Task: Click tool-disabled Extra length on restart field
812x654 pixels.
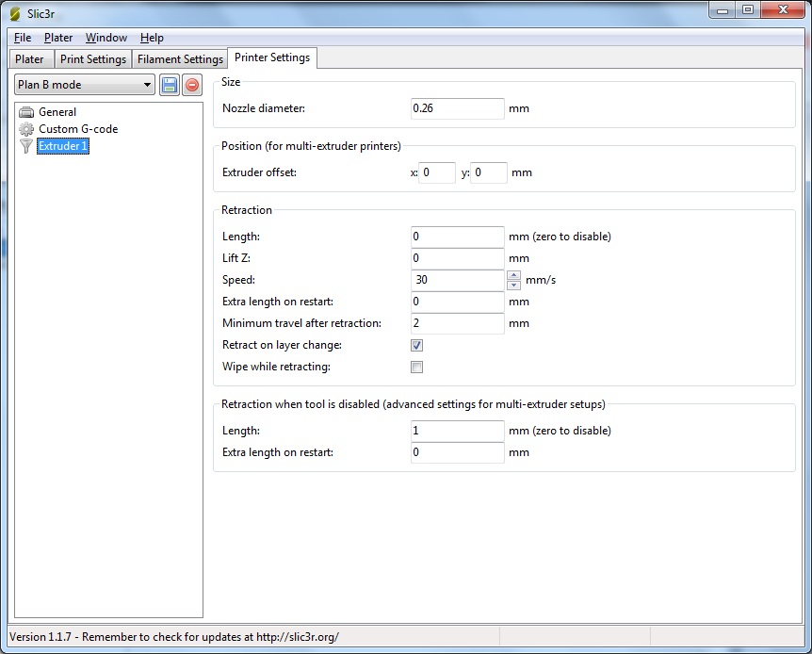Action: (457, 453)
